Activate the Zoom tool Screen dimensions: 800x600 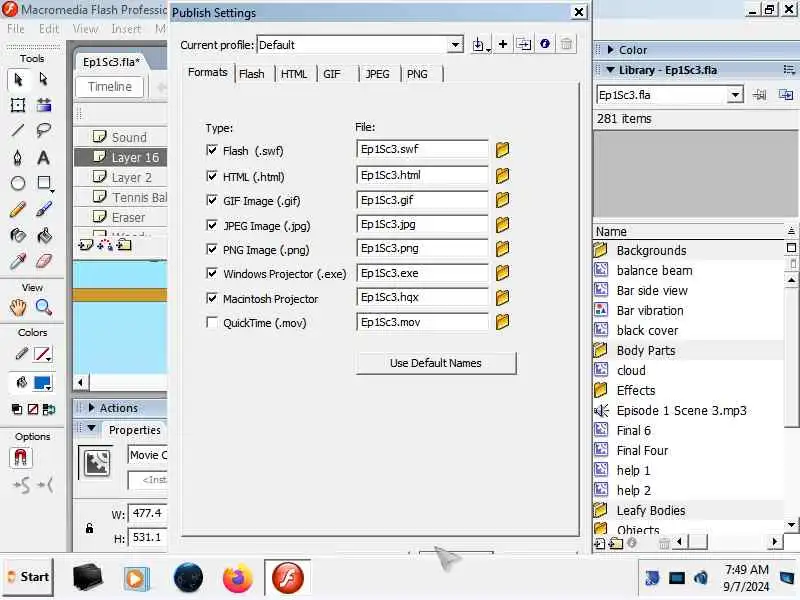coord(44,307)
